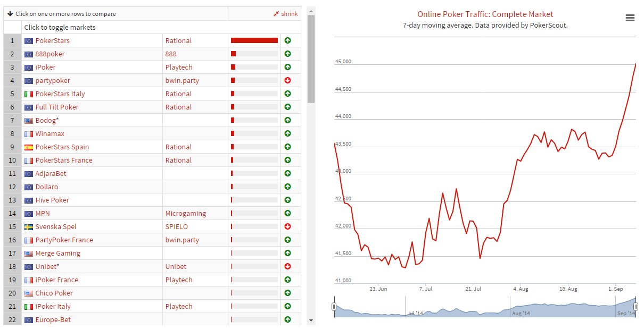Viewport: 644px width, 329px height.
Task: Open the PokerStars site link
Action: click(x=52, y=40)
